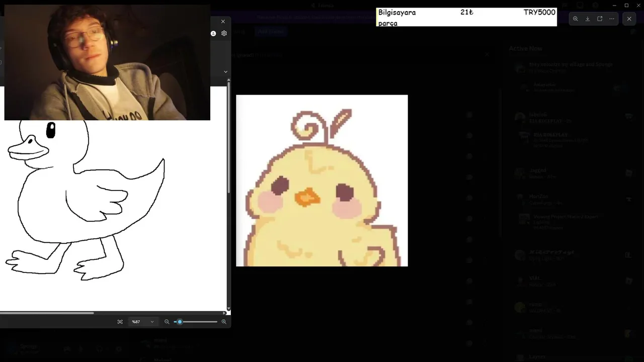Click the webcam overlay feed
Image resolution: width=644 pixels, height=362 pixels.
pyautogui.click(x=107, y=62)
